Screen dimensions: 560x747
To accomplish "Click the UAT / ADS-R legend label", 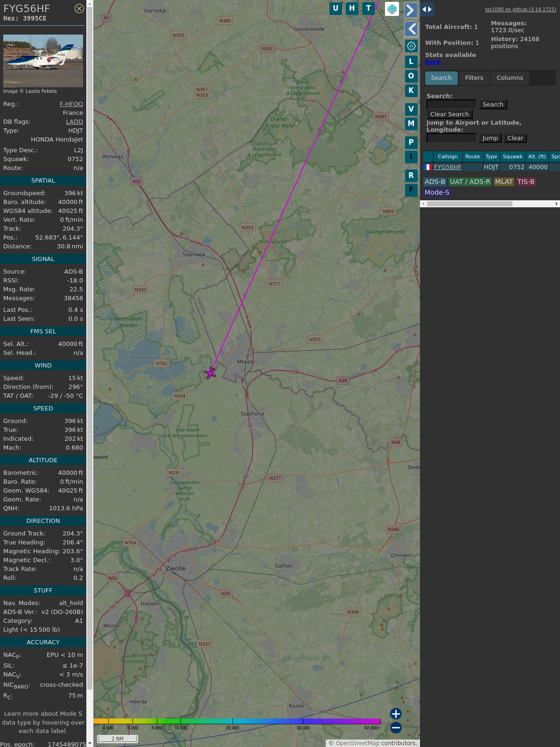I will pyautogui.click(x=470, y=182).
